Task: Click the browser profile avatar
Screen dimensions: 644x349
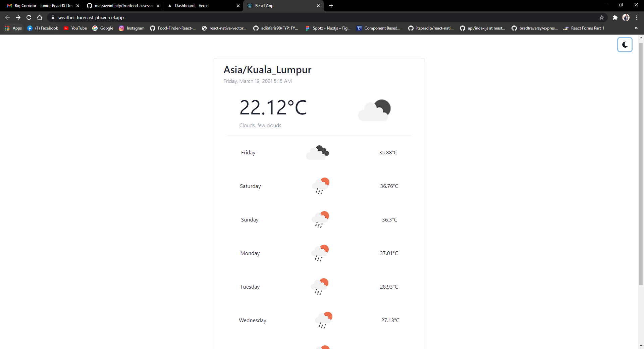Action: click(626, 17)
